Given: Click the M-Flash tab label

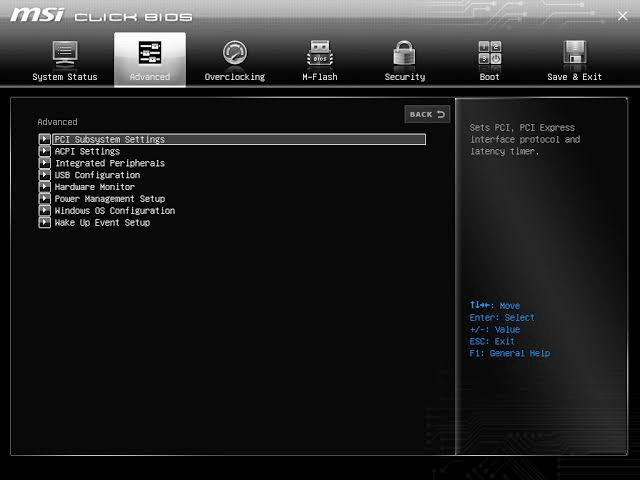Looking at the screenshot, I should pos(320,77).
